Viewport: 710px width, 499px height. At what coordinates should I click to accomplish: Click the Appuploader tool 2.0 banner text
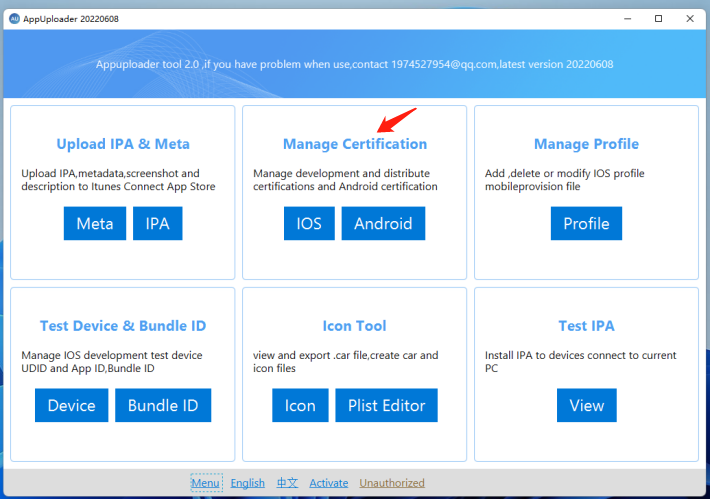[355, 64]
